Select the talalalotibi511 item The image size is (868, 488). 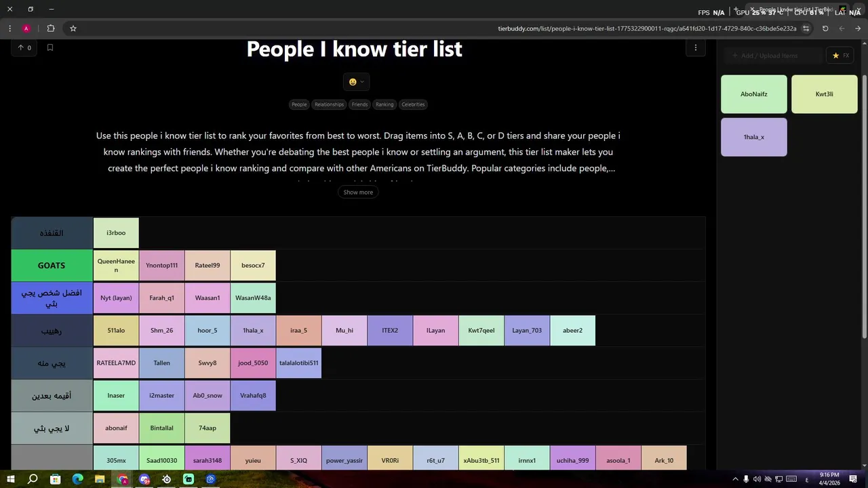(x=298, y=363)
